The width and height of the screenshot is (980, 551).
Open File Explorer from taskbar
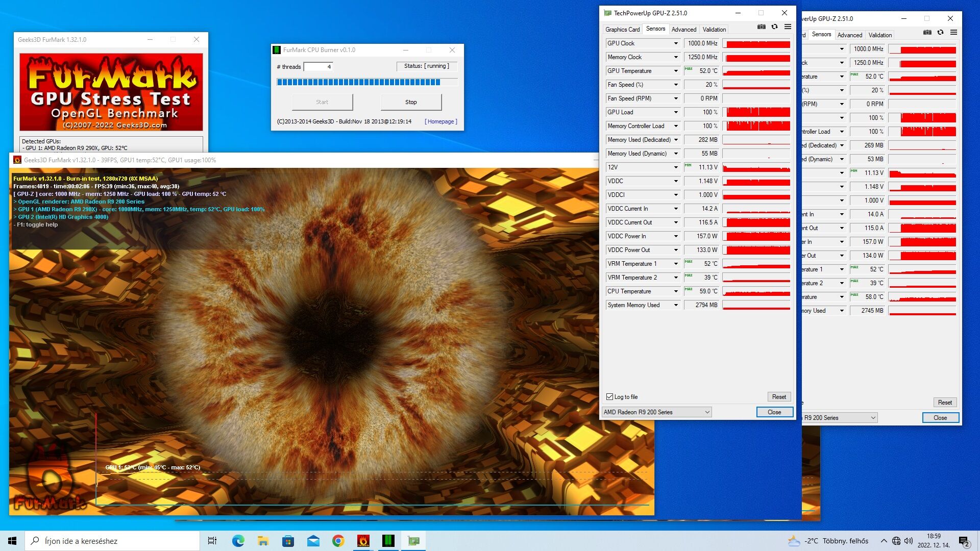pyautogui.click(x=263, y=541)
